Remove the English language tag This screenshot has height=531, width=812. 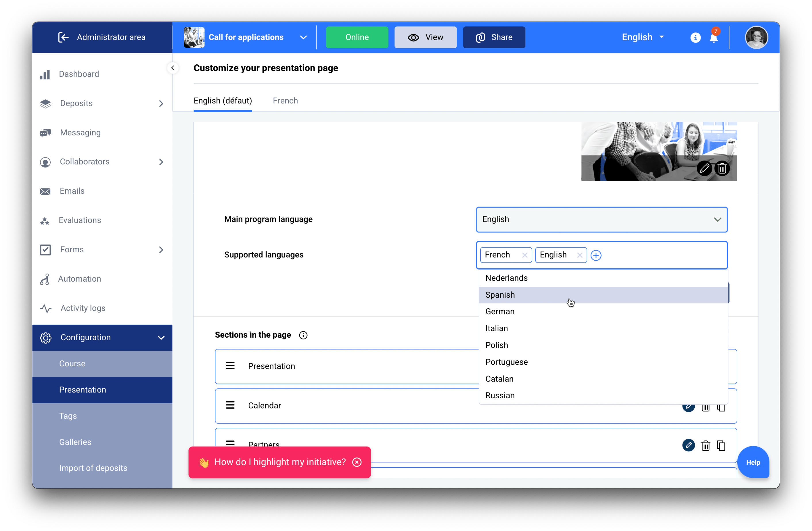pos(579,255)
